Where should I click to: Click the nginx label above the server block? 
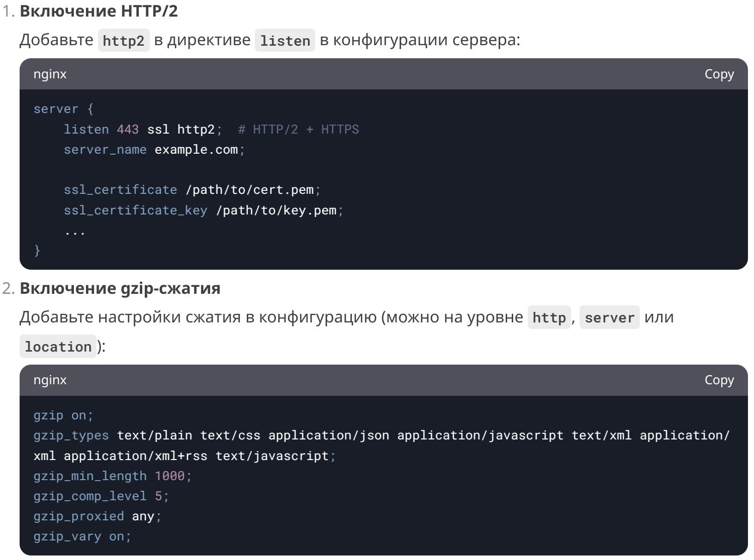tap(50, 74)
